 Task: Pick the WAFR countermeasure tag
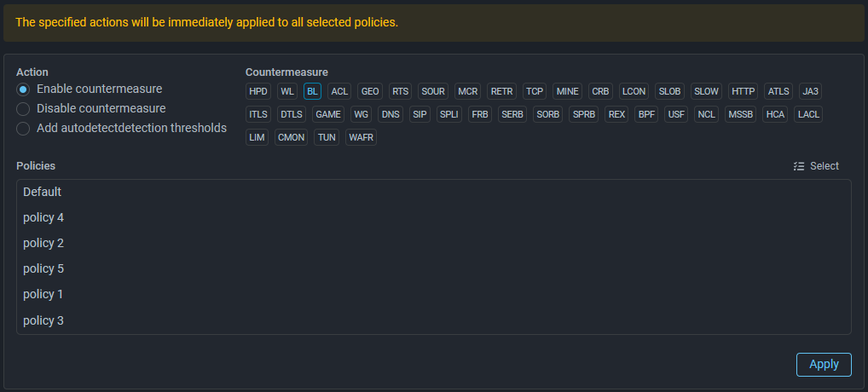coord(361,137)
